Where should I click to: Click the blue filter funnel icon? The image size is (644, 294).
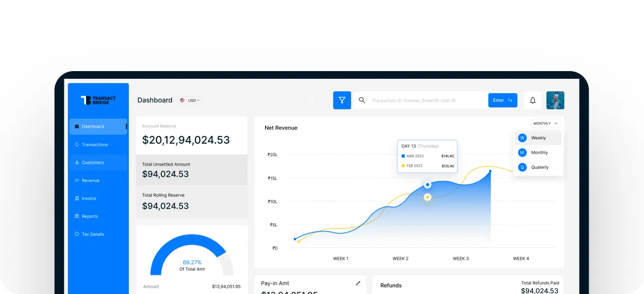coord(342,100)
